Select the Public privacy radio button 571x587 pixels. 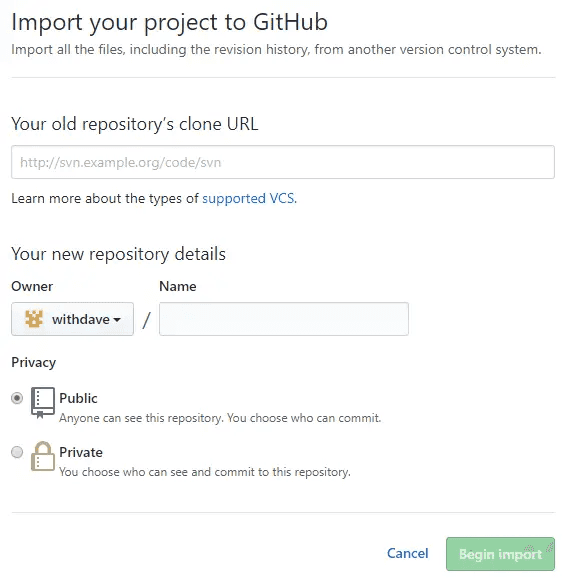[x=17, y=398]
